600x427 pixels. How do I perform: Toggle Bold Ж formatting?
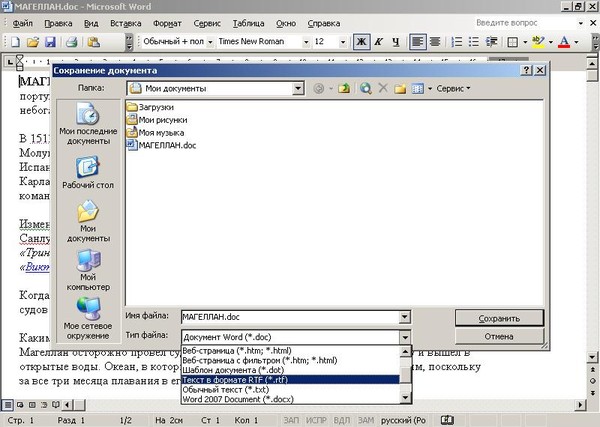coord(361,42)
